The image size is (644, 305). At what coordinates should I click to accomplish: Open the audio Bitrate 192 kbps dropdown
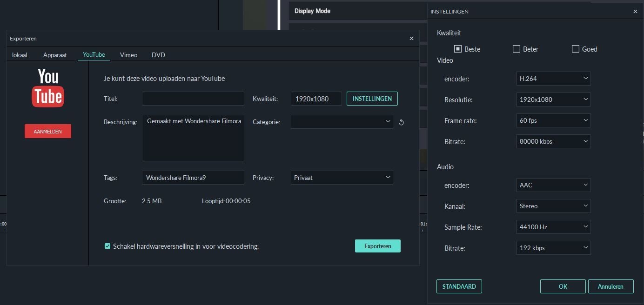point(553,248)
